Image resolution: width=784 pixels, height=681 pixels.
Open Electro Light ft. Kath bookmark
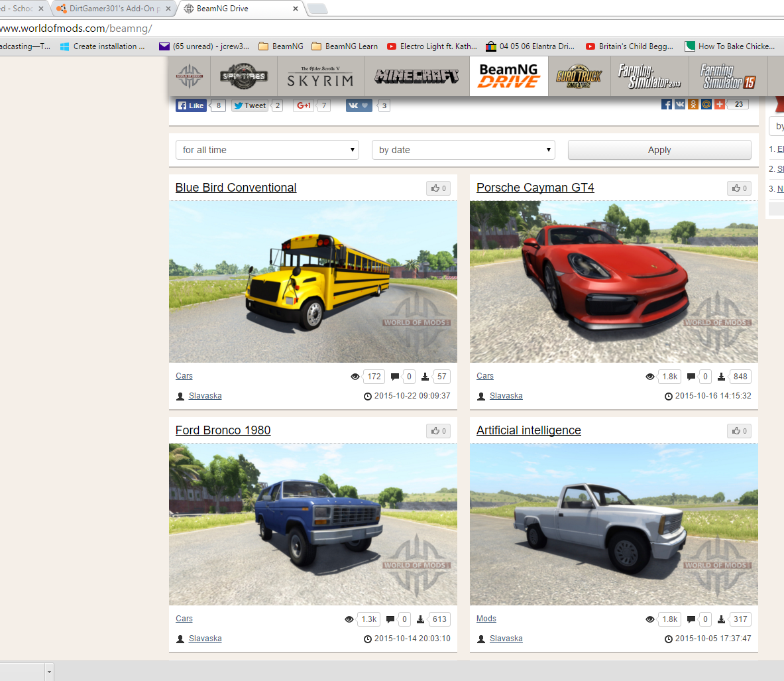coord(432,46)
